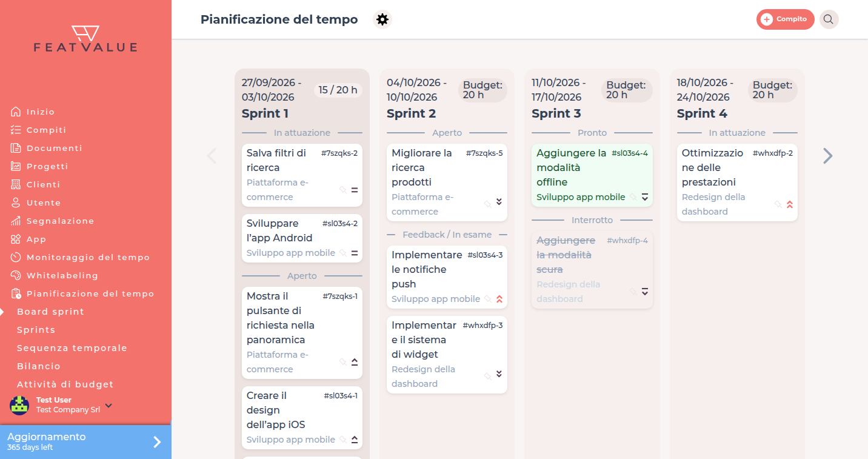Click the Compiti checklist icon
The width and height of the screenshot is (868, 459).
pyautogui.click(x=16, y=130)
